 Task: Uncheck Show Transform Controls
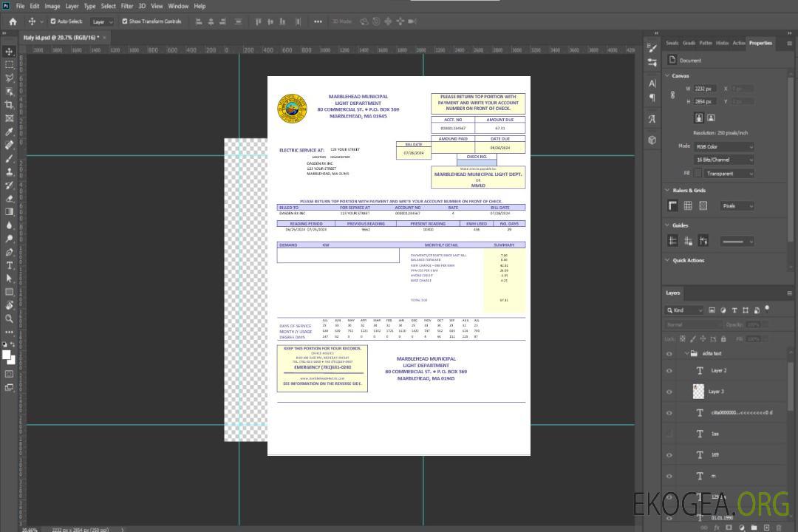tap(124, 21)
